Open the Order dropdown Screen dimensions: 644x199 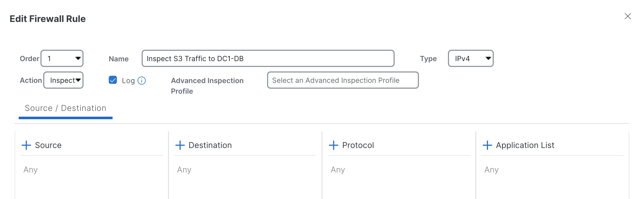coord(62,59)
